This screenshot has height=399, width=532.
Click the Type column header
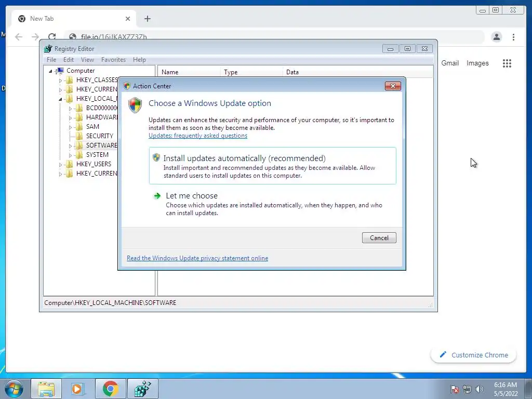tap(251, 72)
